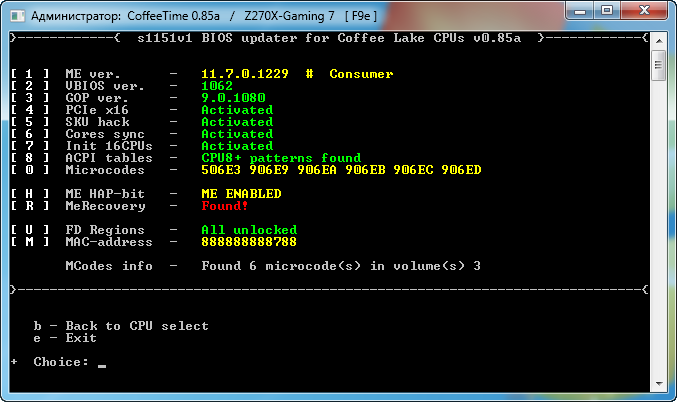Click the 'All unlocked' FD Regions status
The image size is (677, 402).
(x=249, y=230)
